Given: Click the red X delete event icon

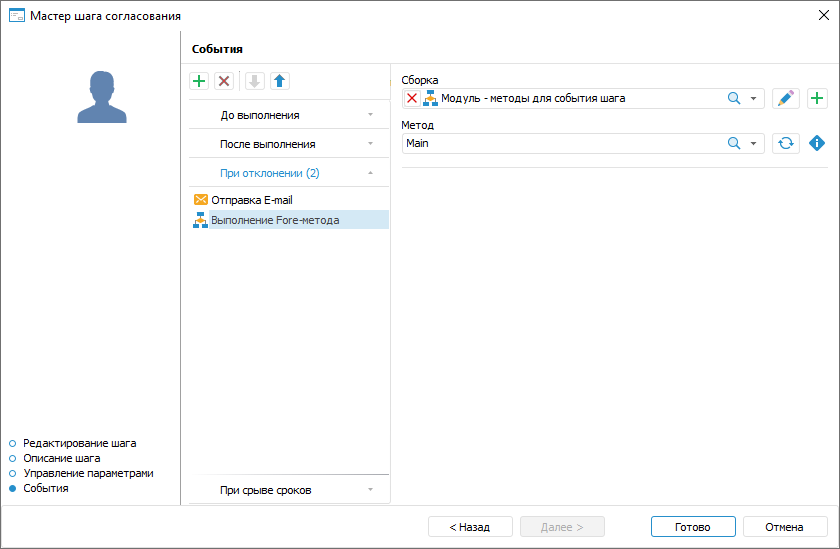Looking at the screenshot, I should pos(224,81).
